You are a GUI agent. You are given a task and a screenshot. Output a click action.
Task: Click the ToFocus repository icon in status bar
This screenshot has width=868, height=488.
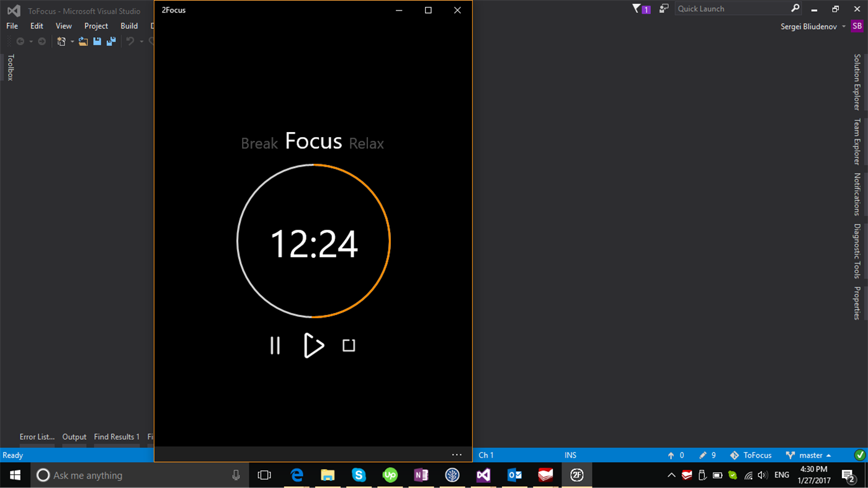(734, 455)
